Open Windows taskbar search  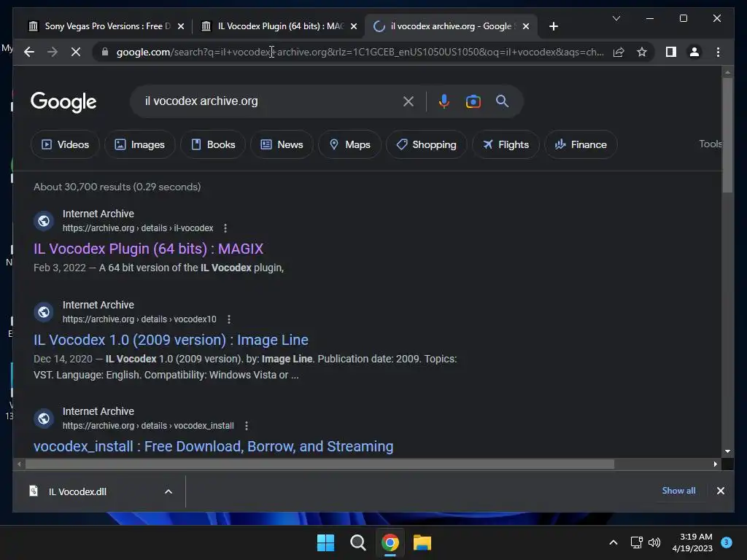[357, 542]
